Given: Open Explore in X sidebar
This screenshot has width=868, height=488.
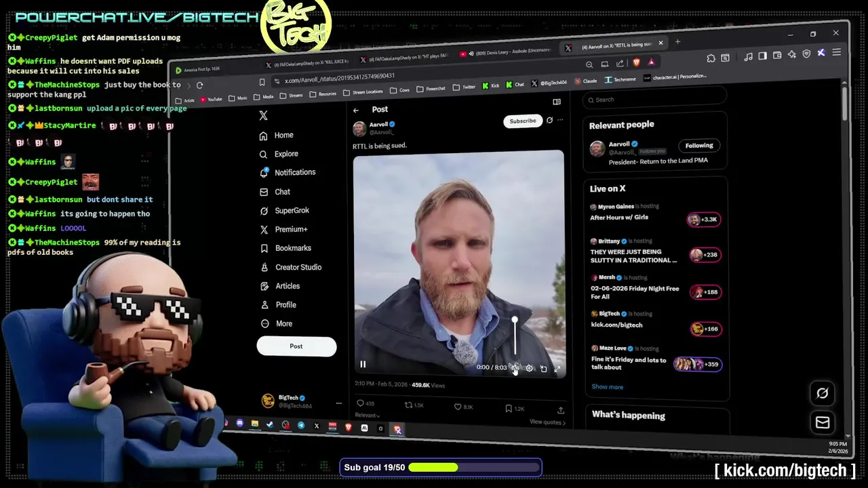Looking at the screenshot, I should click(x=279, y=154).
